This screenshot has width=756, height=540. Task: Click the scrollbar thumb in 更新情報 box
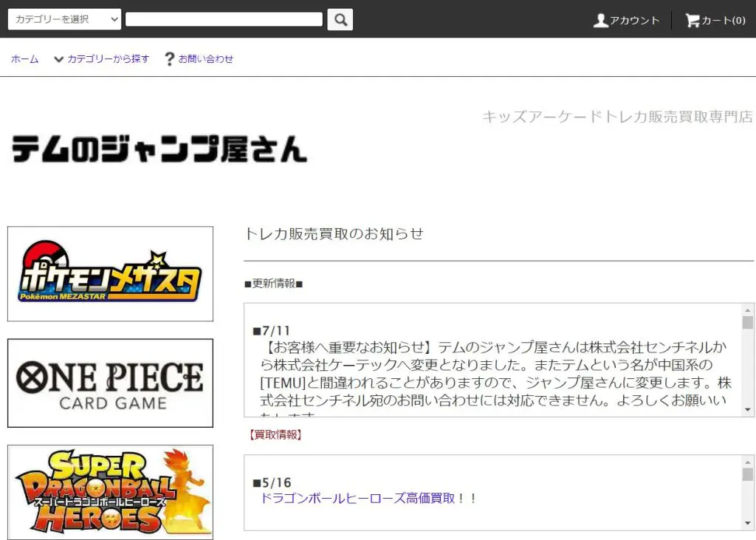[747, 322]
